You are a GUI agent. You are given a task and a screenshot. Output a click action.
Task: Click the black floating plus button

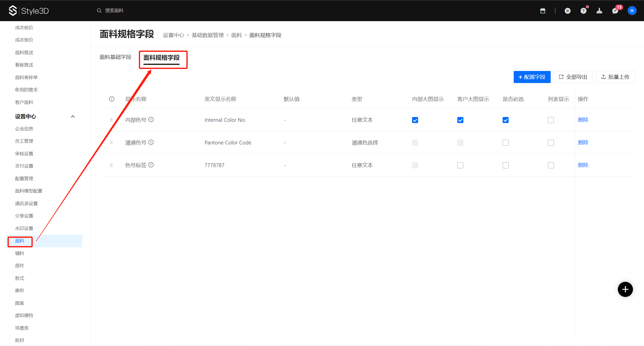click(x=625, y=289)
